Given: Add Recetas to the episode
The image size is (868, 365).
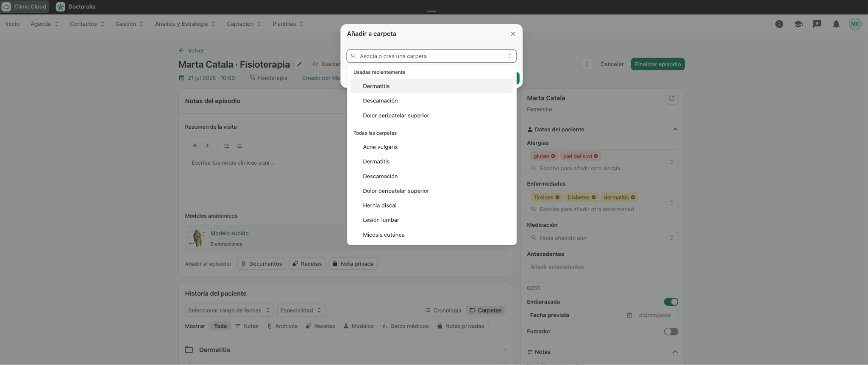Looking at the screenshot, I should pyautogui.click(x=307, y=264).
